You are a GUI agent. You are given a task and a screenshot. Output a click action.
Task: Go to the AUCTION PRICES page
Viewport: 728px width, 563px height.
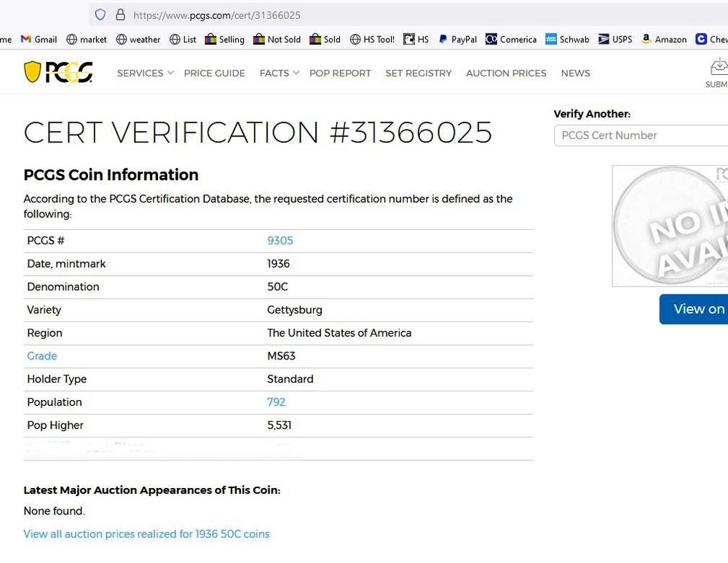tap(506, 73)
